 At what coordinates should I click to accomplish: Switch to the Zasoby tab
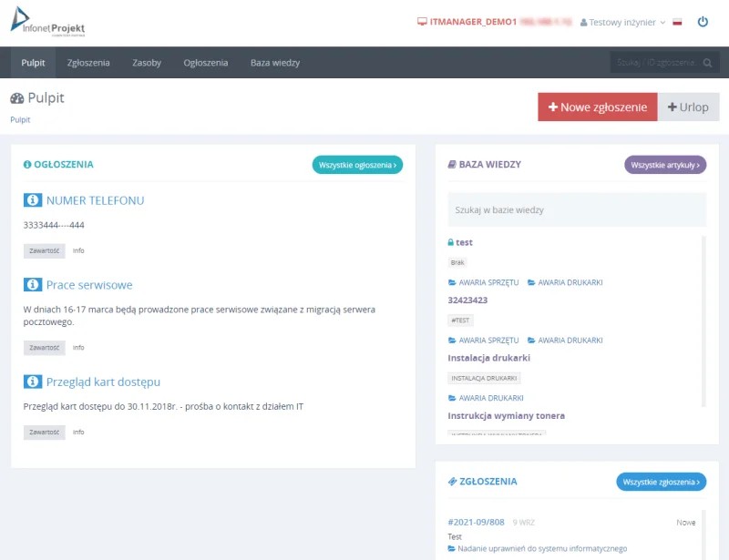(147, 63)
